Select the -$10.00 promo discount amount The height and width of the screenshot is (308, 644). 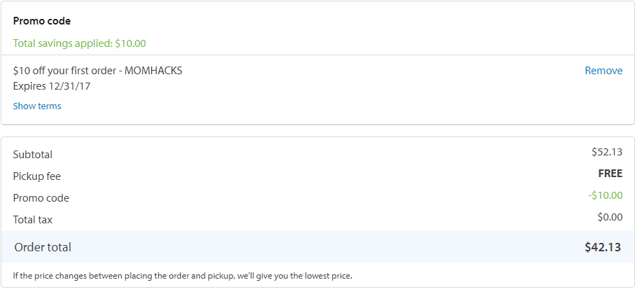605,195
